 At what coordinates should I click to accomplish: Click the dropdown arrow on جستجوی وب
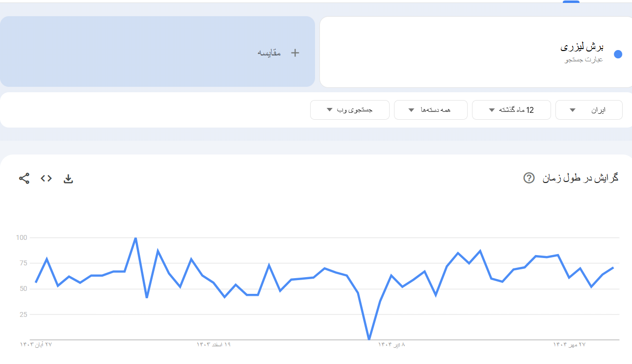pyautogui.click(x=330, y=110)
